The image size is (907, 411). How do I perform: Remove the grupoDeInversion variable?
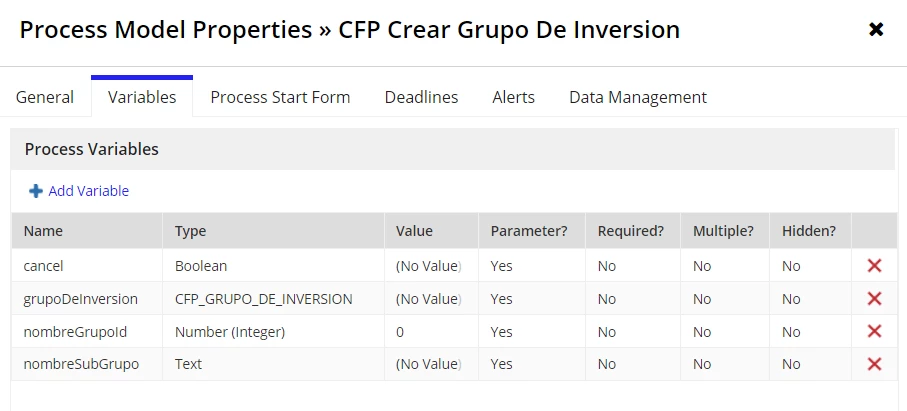[874, 299]
